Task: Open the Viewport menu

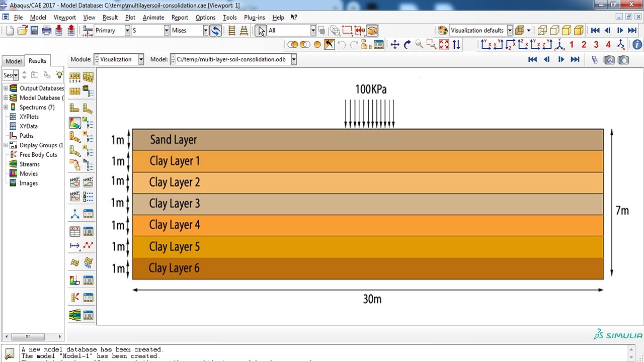Action: (64, 17)
